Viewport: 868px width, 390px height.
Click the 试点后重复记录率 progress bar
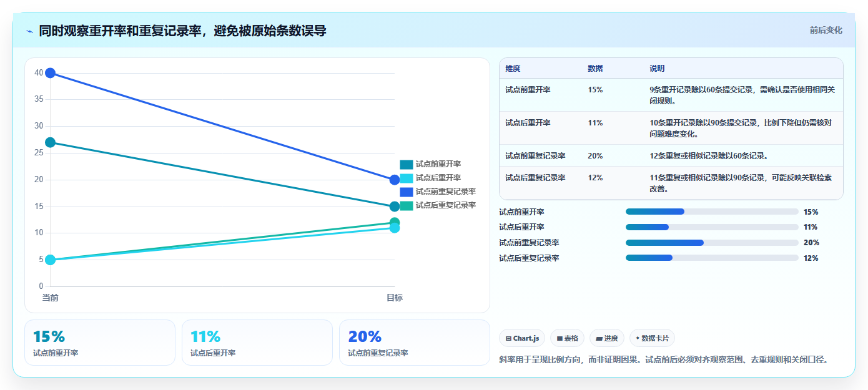click(712, 258)
